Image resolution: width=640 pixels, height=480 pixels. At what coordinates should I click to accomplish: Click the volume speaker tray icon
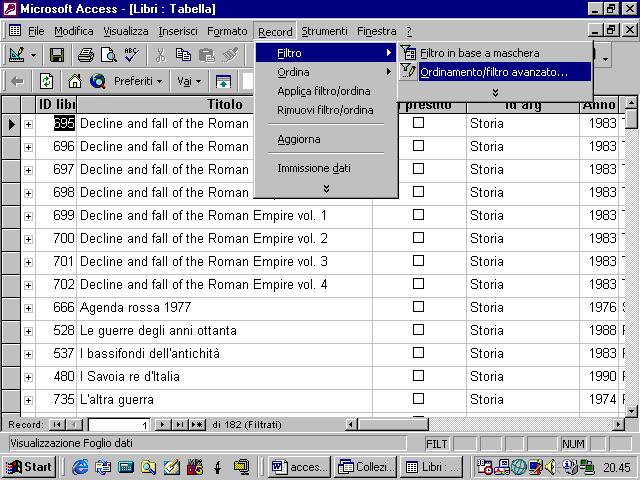pyautogui.click(x=550, y=467)
